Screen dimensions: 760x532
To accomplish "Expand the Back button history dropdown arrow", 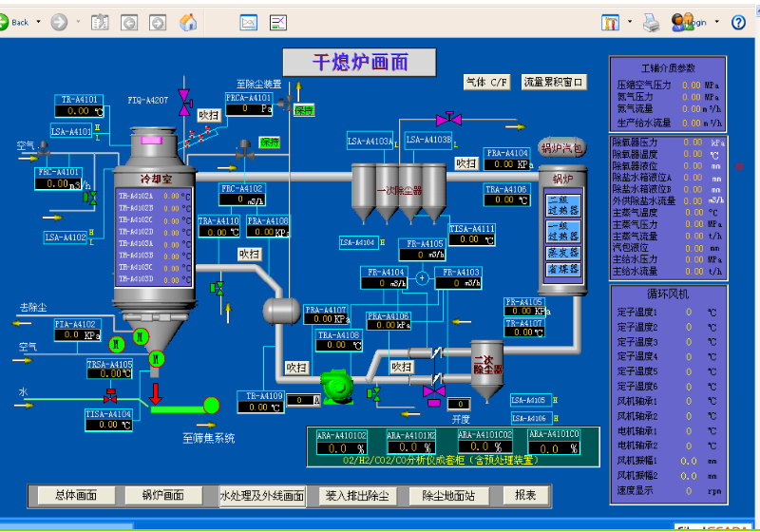I will [x=38, y=22].
